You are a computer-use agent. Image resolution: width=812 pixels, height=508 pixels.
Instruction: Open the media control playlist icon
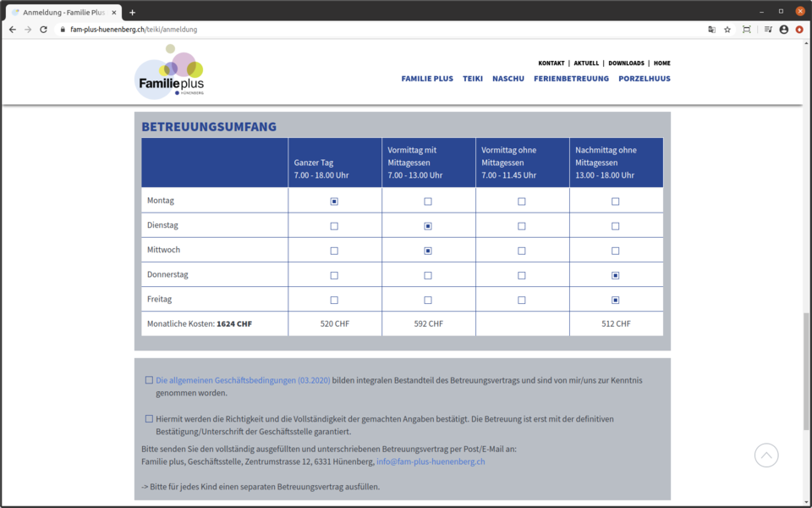(768, 30)
